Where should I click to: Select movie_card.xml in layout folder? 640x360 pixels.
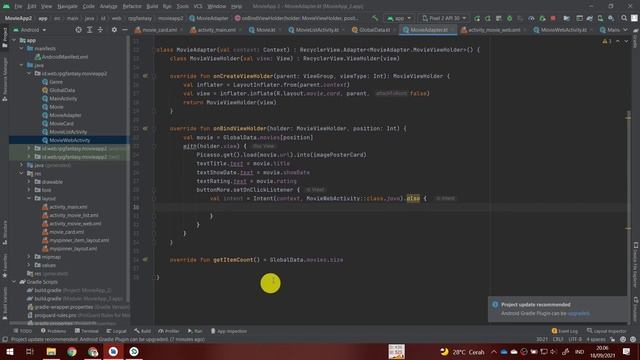[67, 232]
